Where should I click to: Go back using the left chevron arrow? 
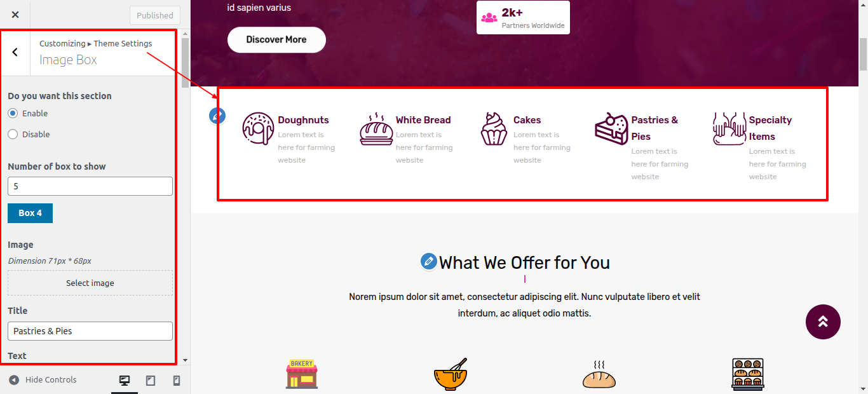click(x=15, y=52)
